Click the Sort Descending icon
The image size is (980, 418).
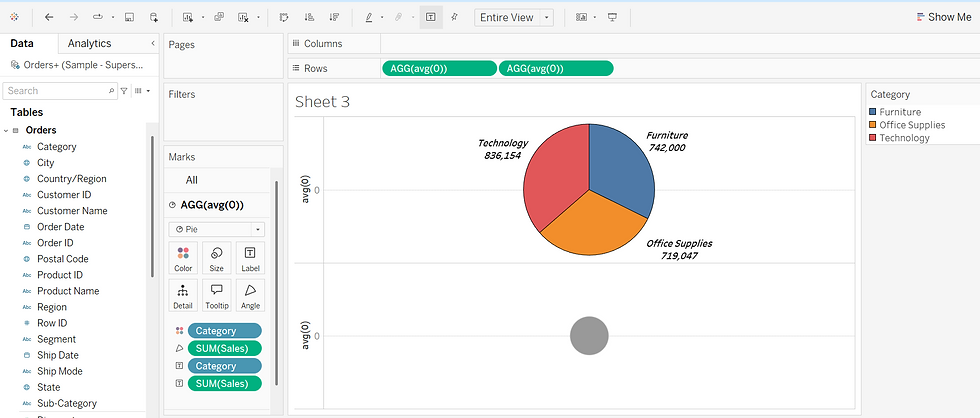pyautogui.click(x=334, y=17)
